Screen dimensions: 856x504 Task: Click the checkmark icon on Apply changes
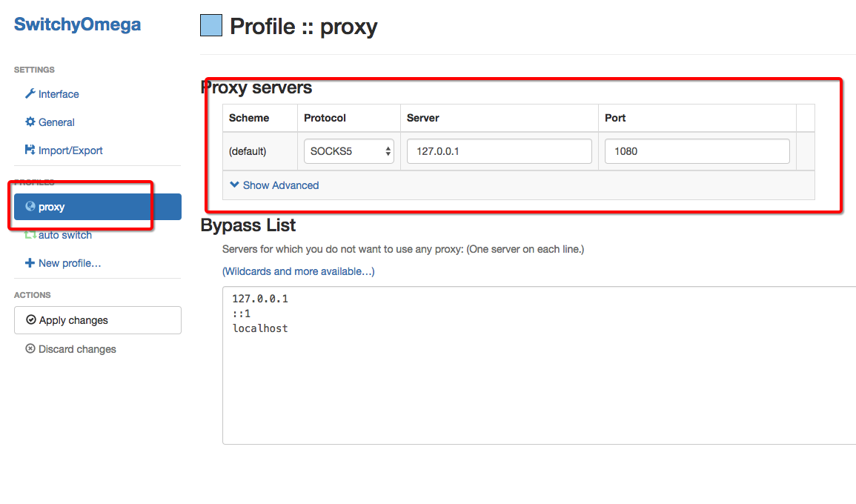pos(31,319)
